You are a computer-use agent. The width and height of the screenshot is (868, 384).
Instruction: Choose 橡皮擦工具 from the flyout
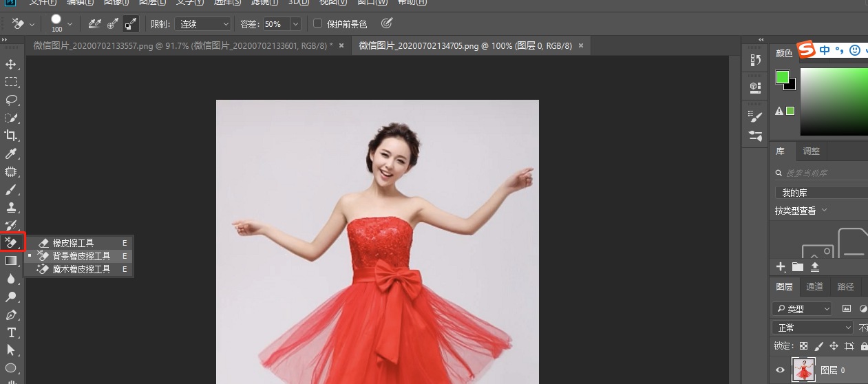[79, 243]
